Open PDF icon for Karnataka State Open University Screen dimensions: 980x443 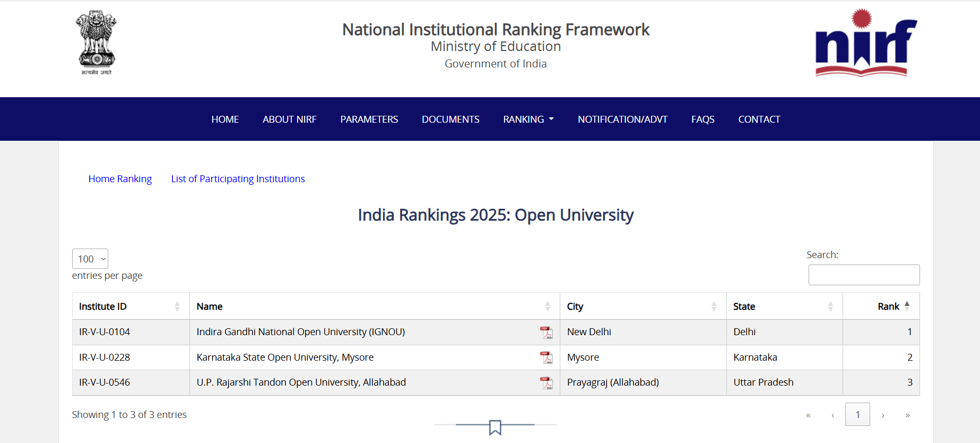(x=546, y=357)
